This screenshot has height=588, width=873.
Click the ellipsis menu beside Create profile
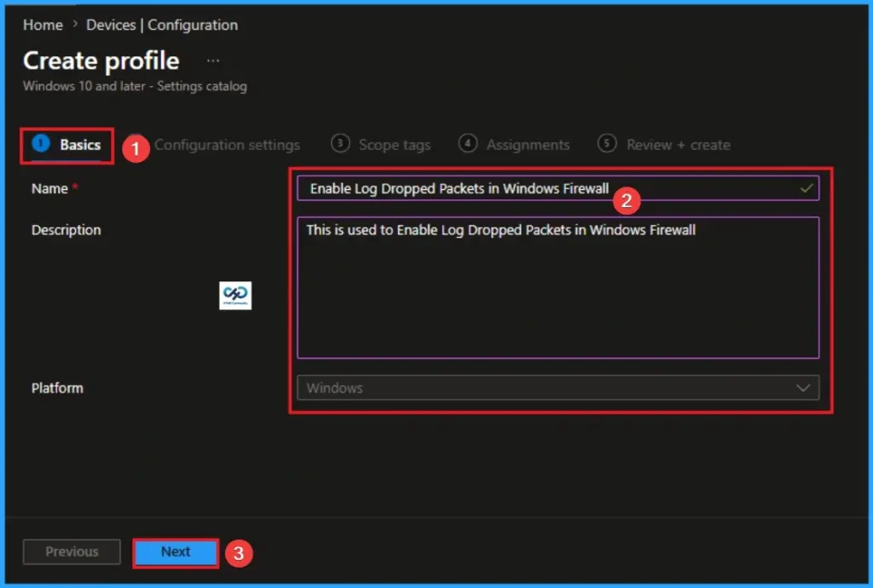click(212, 60)
